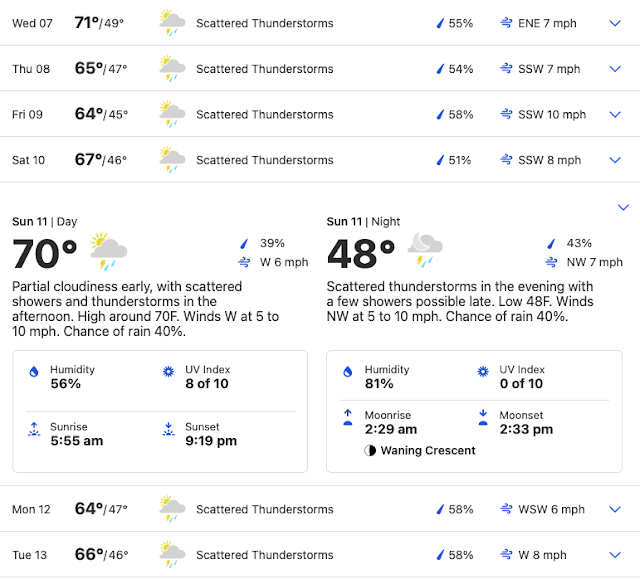This screenshot has width=640, height=579.
Task: Collapse the Sun 11 expanded forecast
Action: (623, 207)
